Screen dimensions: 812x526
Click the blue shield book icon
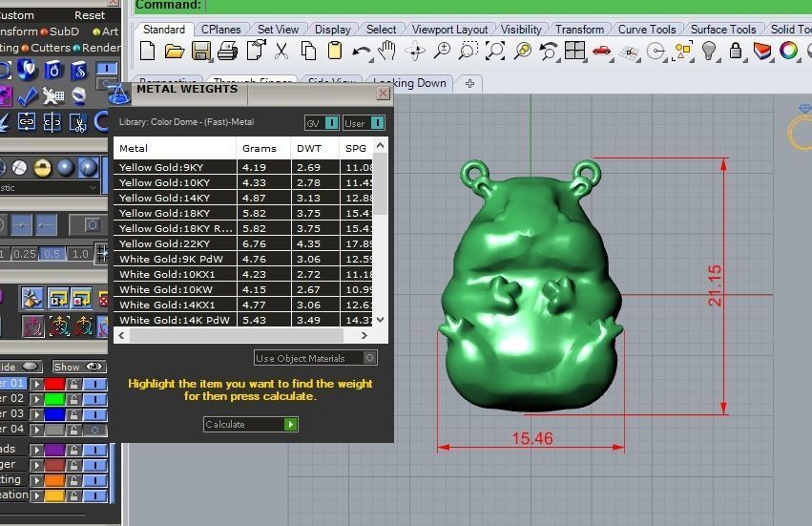[27, 69]
